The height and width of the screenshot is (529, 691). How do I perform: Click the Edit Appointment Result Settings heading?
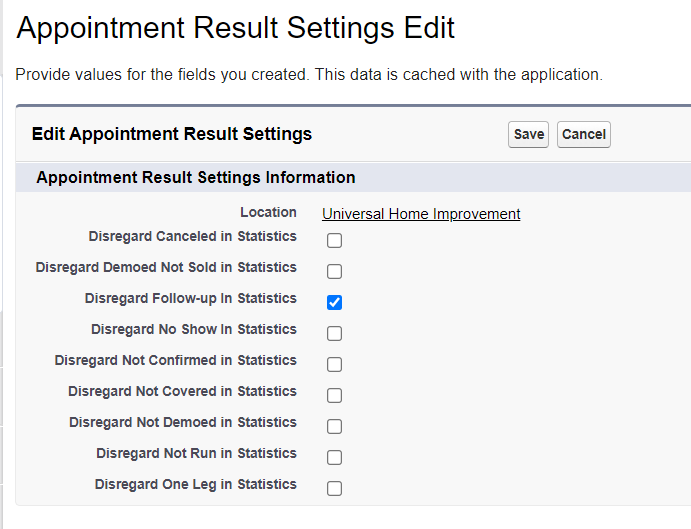tap(171, 134)
